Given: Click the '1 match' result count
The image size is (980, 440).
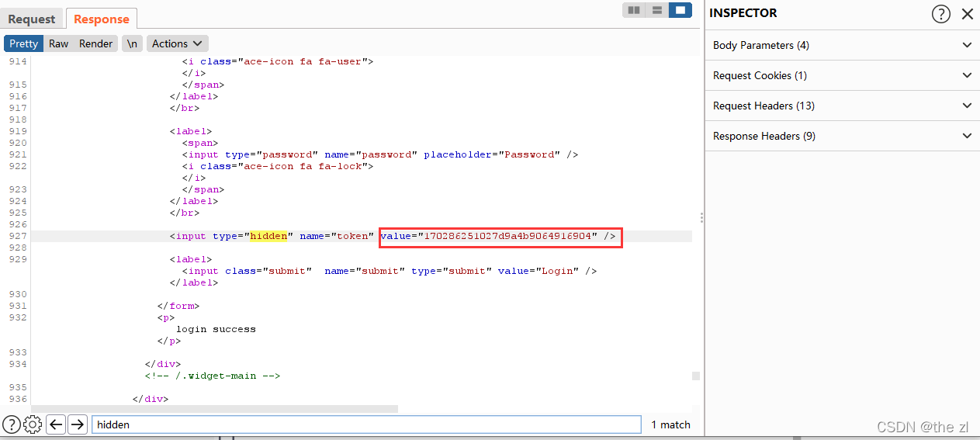Looking at the screenshot, I should point(670,424).
